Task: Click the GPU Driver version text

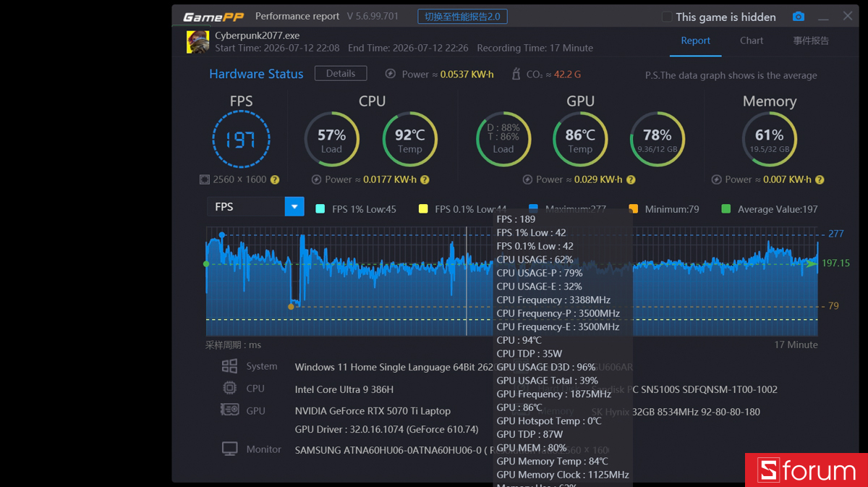Action: [387, 429]
